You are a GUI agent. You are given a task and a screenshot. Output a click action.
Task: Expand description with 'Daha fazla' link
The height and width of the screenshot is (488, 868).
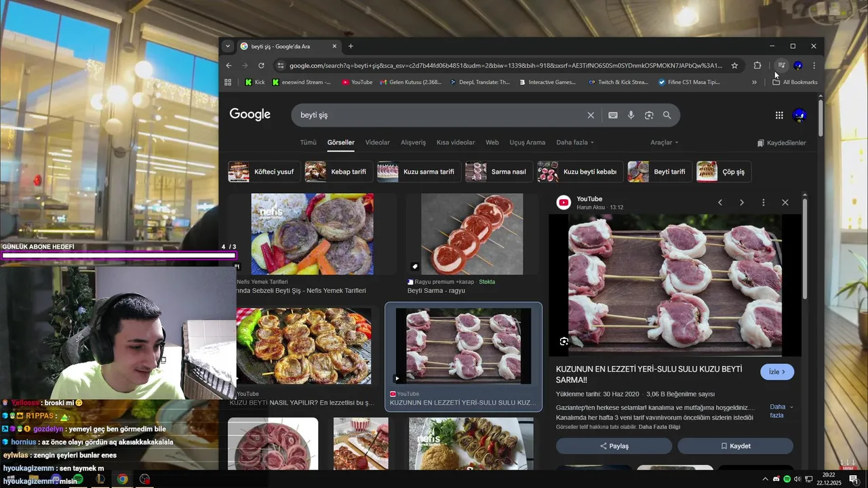coord(781,411)
